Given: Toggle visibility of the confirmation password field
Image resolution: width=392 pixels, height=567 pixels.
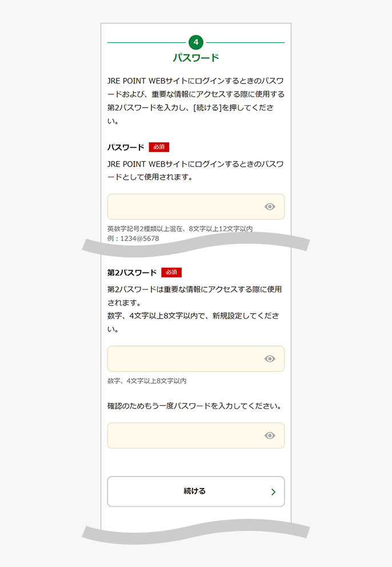Looking at the screenshot, I should tap(270, 435).
